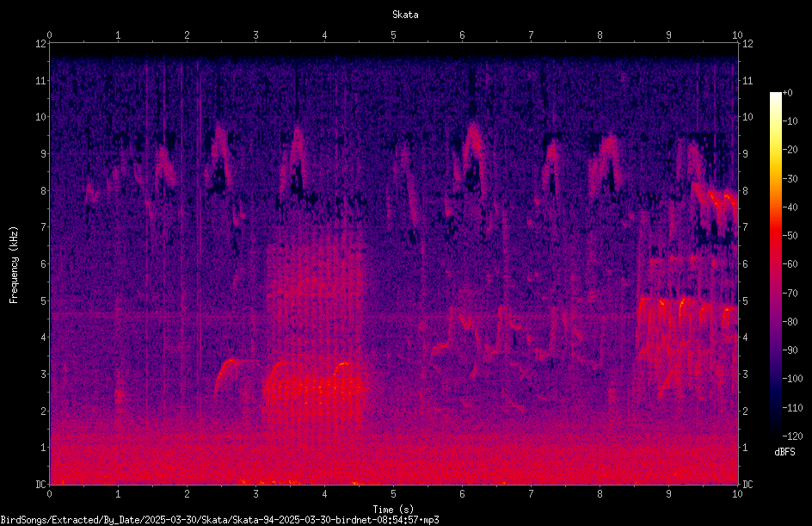Click the BirdSongs mp3 file path caption

tap(219, 520)
